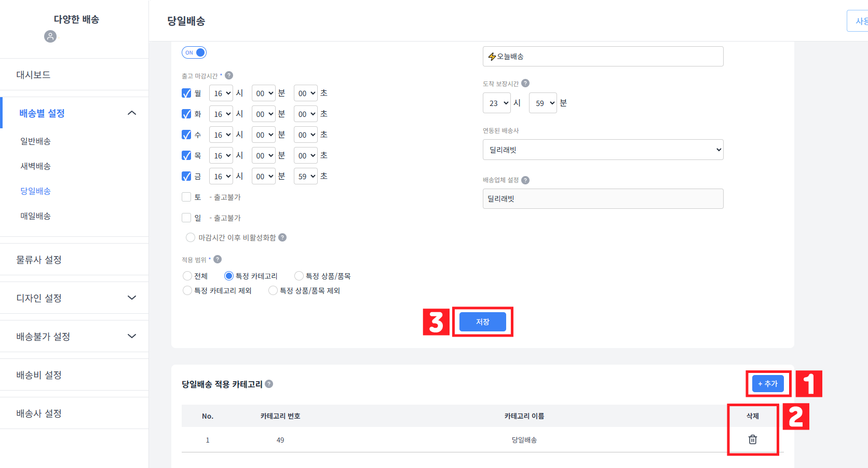Enable the 토 checkbox marked 출고불가
The height and width of the screenshot is (468, 868).
click(x=186, y=196)
